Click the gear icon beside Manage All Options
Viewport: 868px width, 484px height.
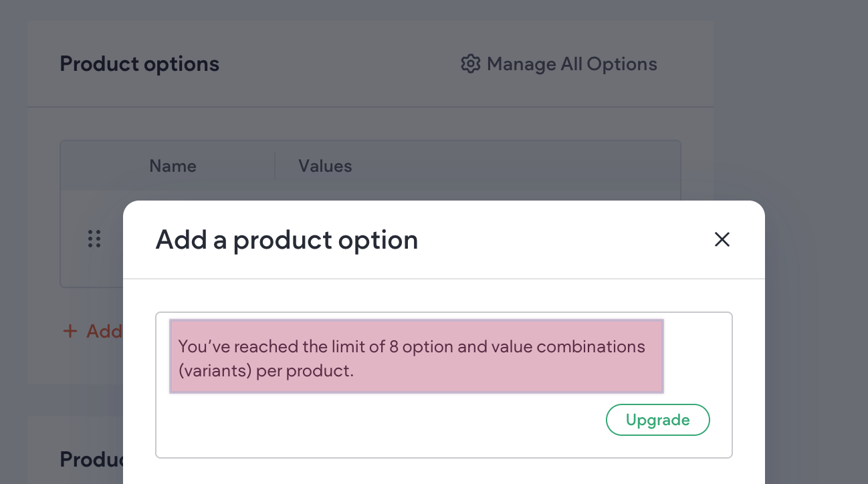pos(471,64)
